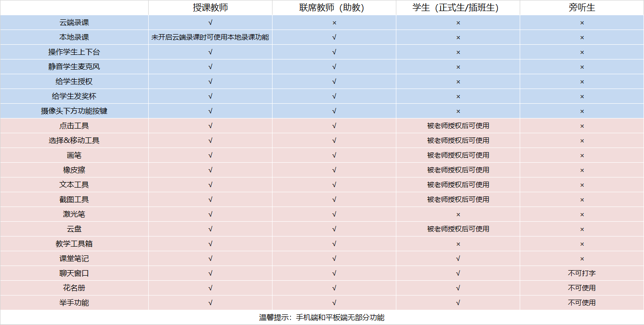Image resolution: width=644 pixels, height=325 pixels.
Task: Select the 截图工具 row label
Action: [x=74, y=200]
